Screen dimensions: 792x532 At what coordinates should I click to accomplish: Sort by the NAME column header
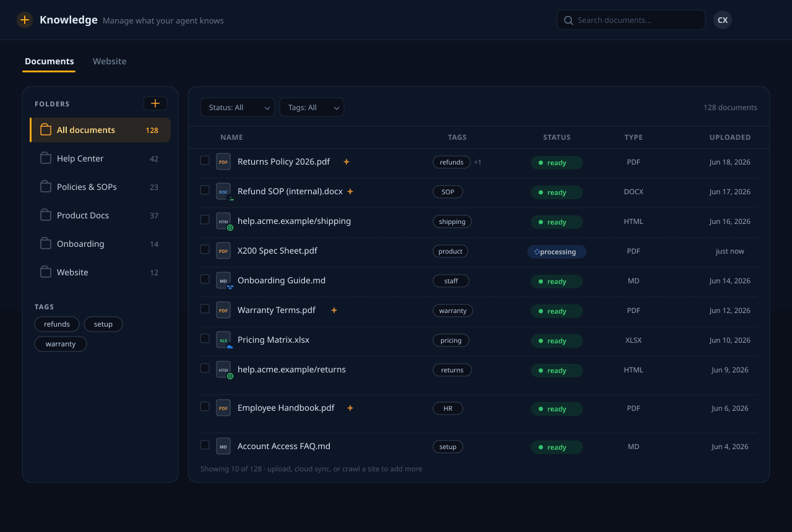point(231,137)
